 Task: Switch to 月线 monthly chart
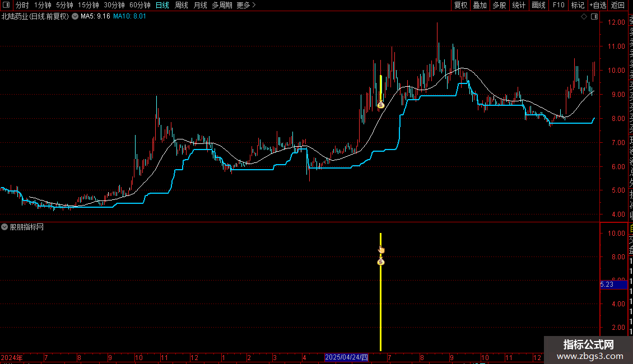200,5
